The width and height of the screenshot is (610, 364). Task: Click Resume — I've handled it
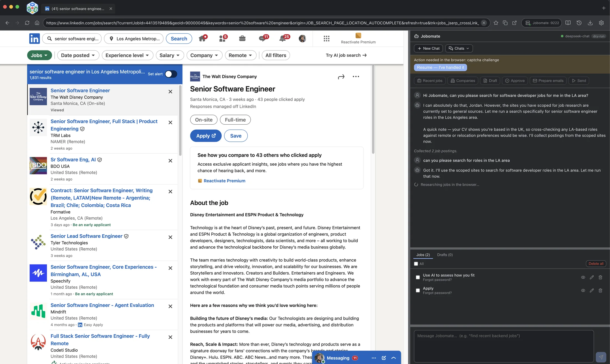(x=440, y=67)
